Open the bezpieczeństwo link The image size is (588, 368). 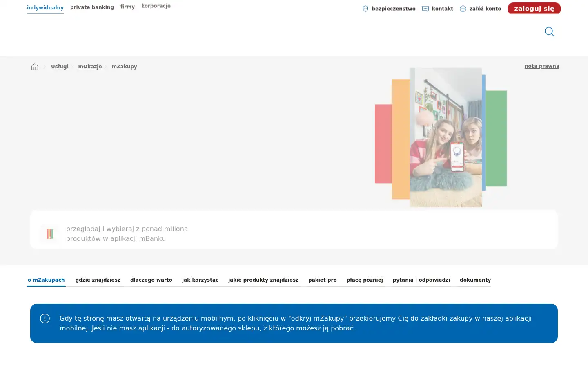pos(394,9)
